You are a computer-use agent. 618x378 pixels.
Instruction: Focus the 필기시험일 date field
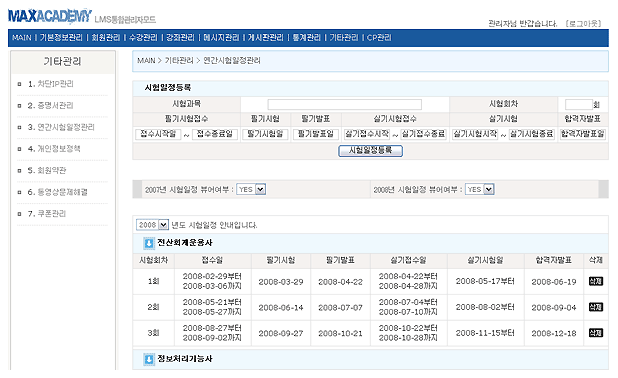point(265,134)
